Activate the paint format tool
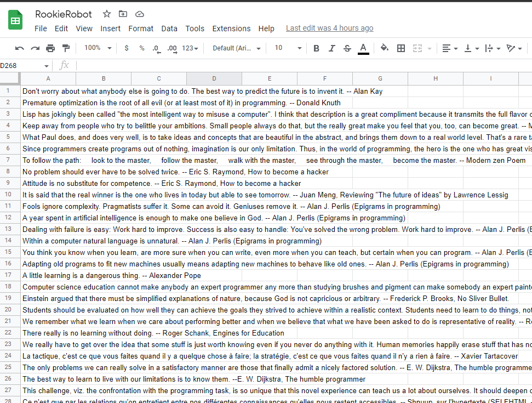 pos(66,48)
